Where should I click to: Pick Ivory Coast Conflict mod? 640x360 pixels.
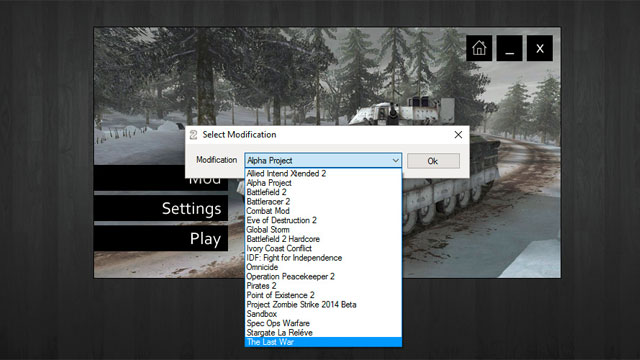pyautogui.click(x=323, y=249)
